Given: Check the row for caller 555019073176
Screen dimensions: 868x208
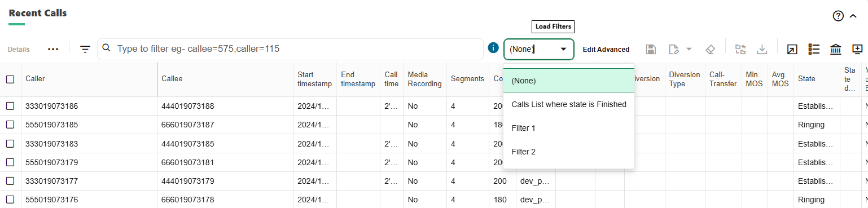Looking at the screenshot, I should 10,200.
